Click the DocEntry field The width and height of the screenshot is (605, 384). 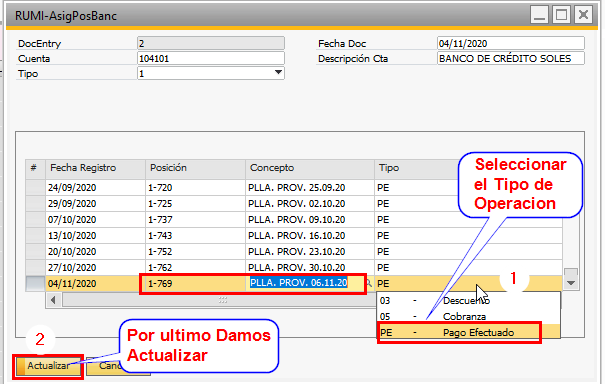point(211,43)
